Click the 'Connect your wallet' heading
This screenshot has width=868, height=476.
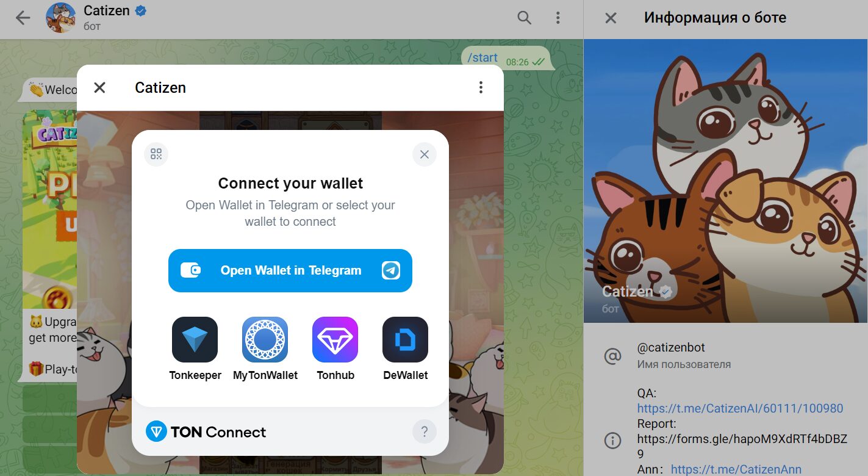tap(290, 183)
